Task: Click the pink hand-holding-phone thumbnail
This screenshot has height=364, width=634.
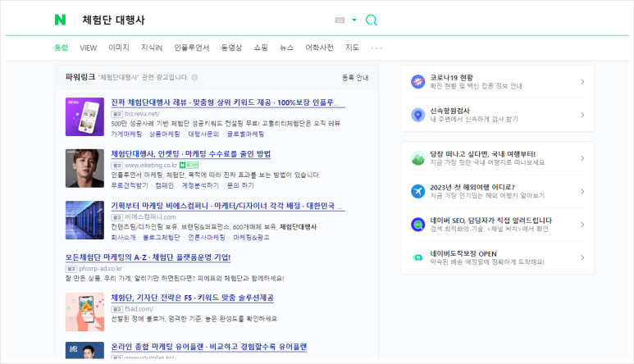Action: click(x=84, y=312)
